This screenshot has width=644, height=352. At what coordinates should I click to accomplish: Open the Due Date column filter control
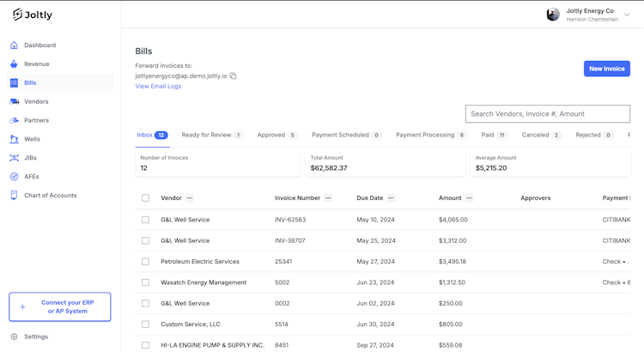point(391,198)
